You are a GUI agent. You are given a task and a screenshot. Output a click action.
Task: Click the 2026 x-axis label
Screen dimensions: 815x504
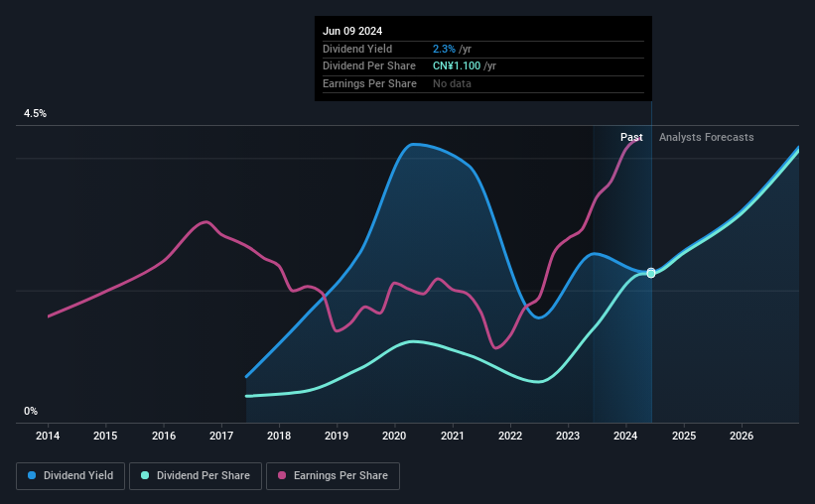pyautogui.click(x=742, y=436)
